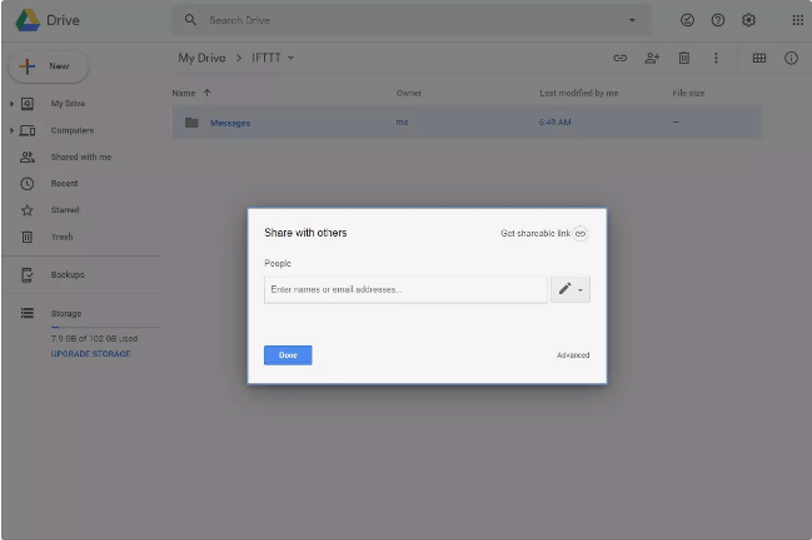Click the Starred star icon
The width and height of the screenshot is (812, 540).
pyautogui.click(x=27, y=210)
